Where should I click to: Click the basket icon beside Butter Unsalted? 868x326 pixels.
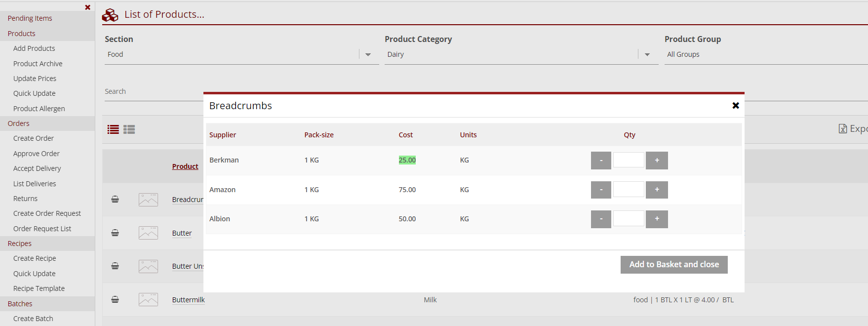click(115, 266)
